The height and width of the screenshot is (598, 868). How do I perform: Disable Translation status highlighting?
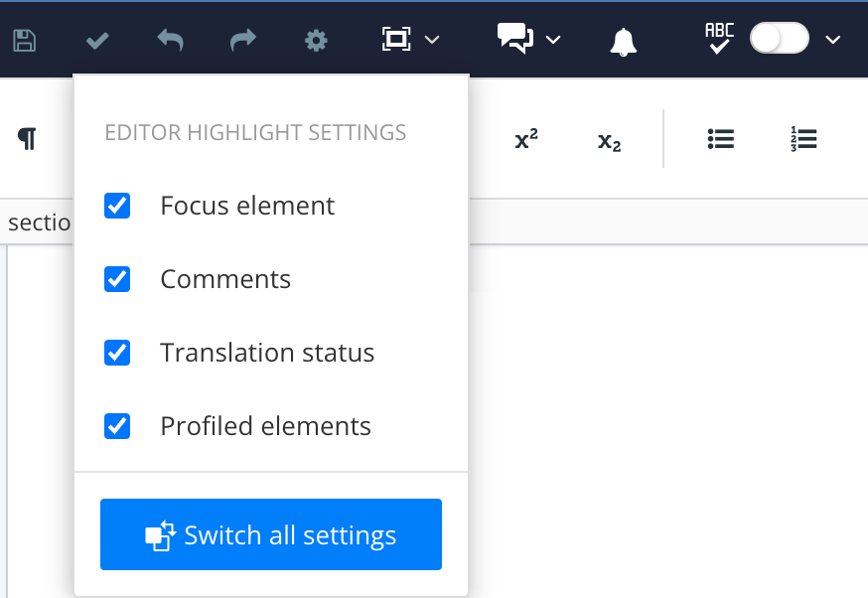coord(117,353)
